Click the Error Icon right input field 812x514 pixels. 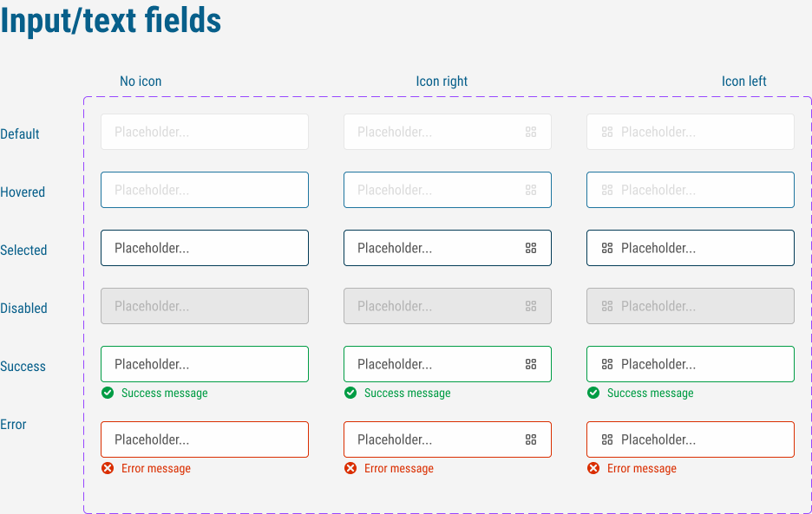(448, 439)
